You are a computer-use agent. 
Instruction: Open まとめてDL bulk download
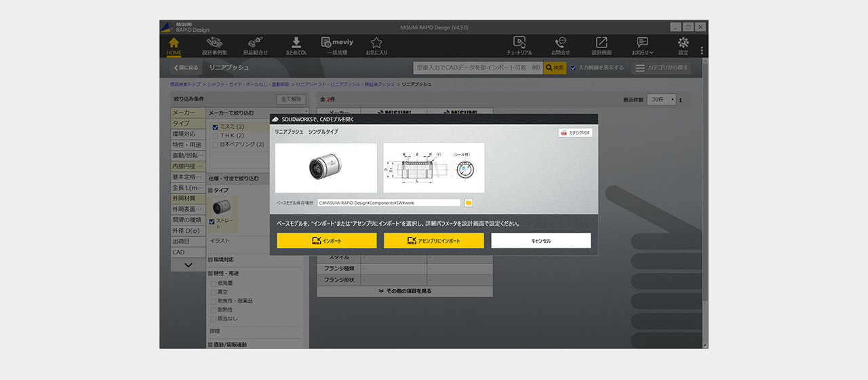tap(296, 45)
